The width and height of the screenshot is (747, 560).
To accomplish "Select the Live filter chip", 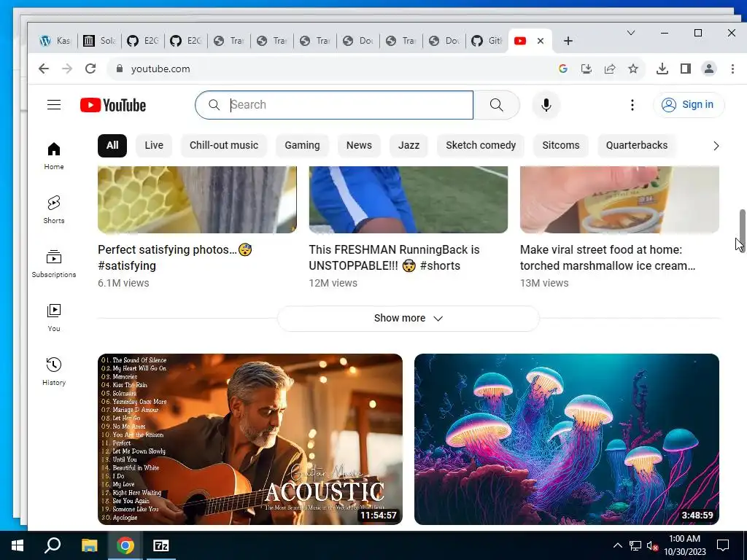I will pyautogui.click(x=154, y=145).
